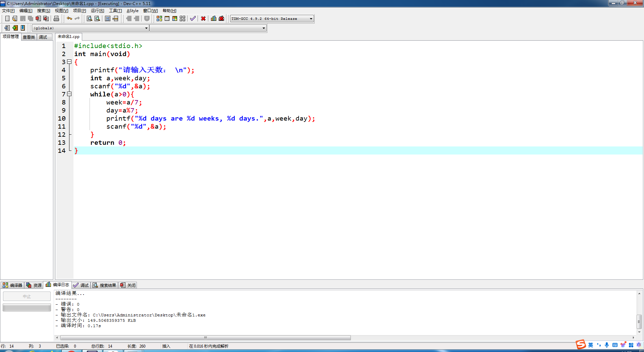Open the 视图 menu
The width and height of the screenshot is (644, 352).
pos(61,11)
